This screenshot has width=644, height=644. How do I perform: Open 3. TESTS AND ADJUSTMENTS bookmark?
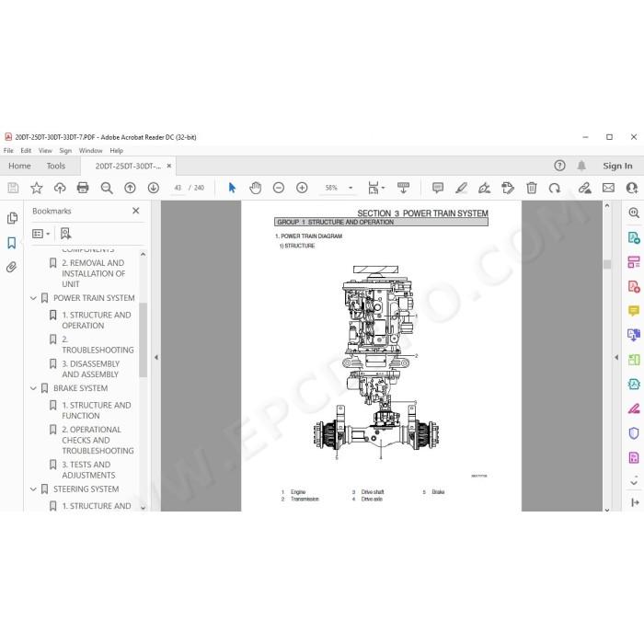pyautogui.click(x=88, y=470)
